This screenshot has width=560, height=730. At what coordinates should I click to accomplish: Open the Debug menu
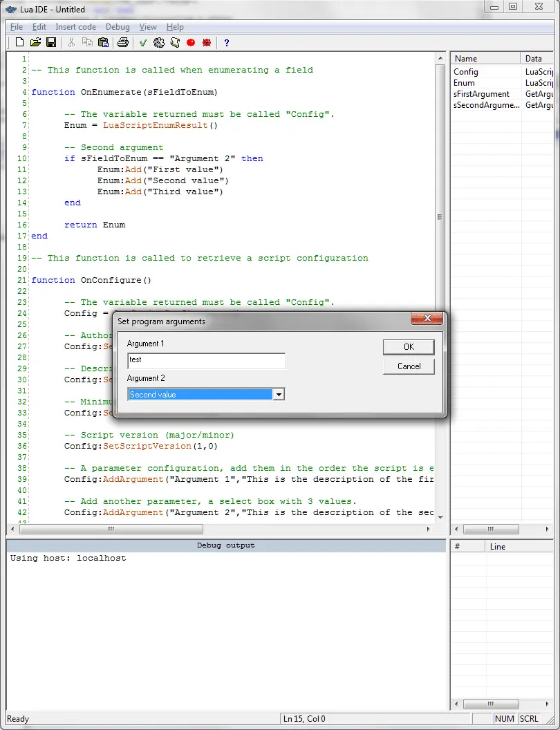(118, 27)
